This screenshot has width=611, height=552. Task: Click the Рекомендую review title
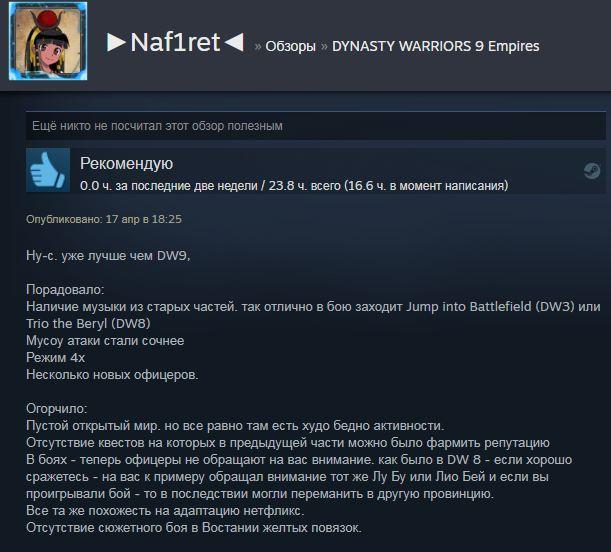(126, 164)
